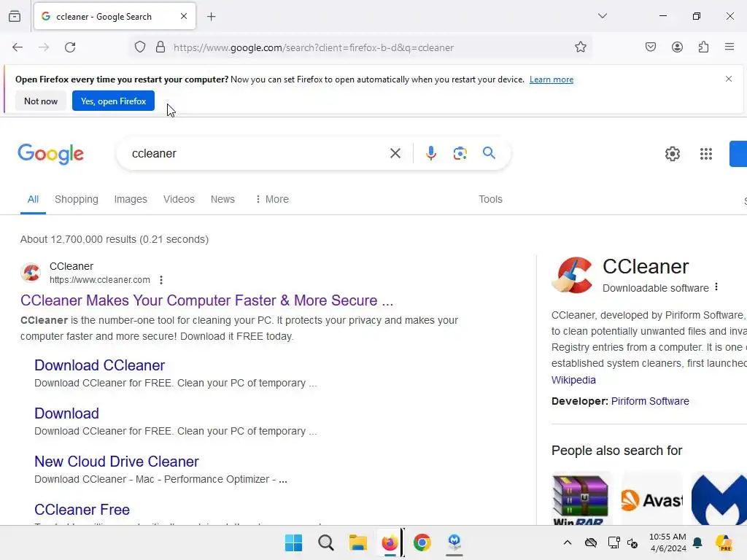Open tracking protection shield icon
Screen dimensions: 747x560
coord(139,47)
